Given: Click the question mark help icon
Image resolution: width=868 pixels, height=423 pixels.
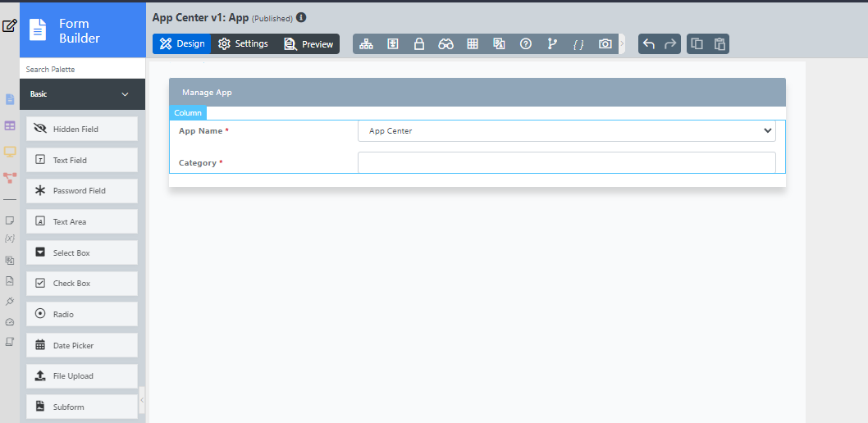Looking at the screenshot, I should [x=526, y=44].
